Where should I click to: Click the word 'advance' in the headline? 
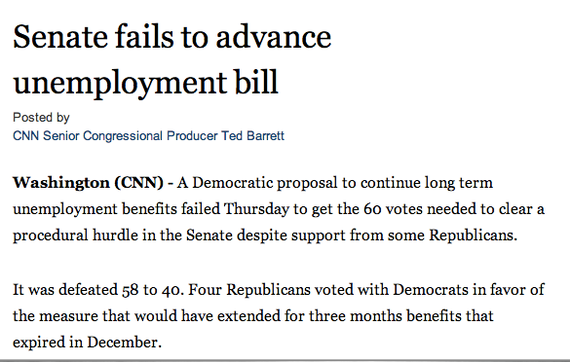click(x=274, y=37)
